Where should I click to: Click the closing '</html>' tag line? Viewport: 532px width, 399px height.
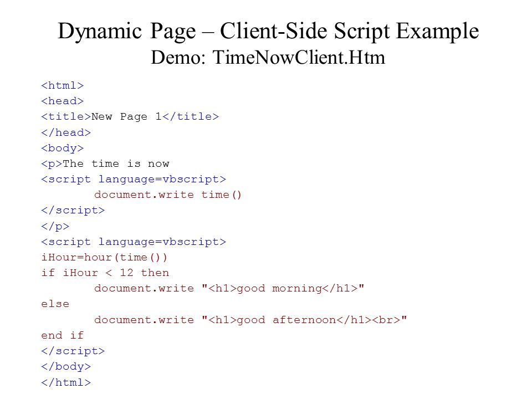point(66,383)
